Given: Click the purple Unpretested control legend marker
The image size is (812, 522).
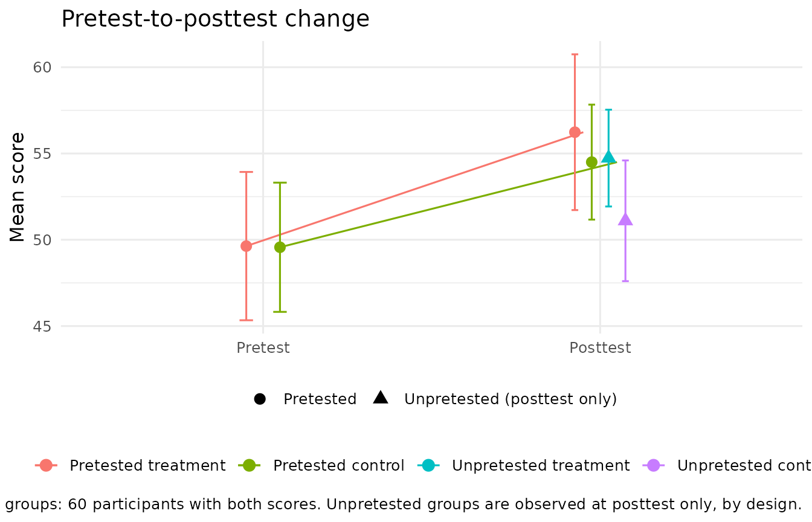Looking at the screenshot, I should point(654,465).
